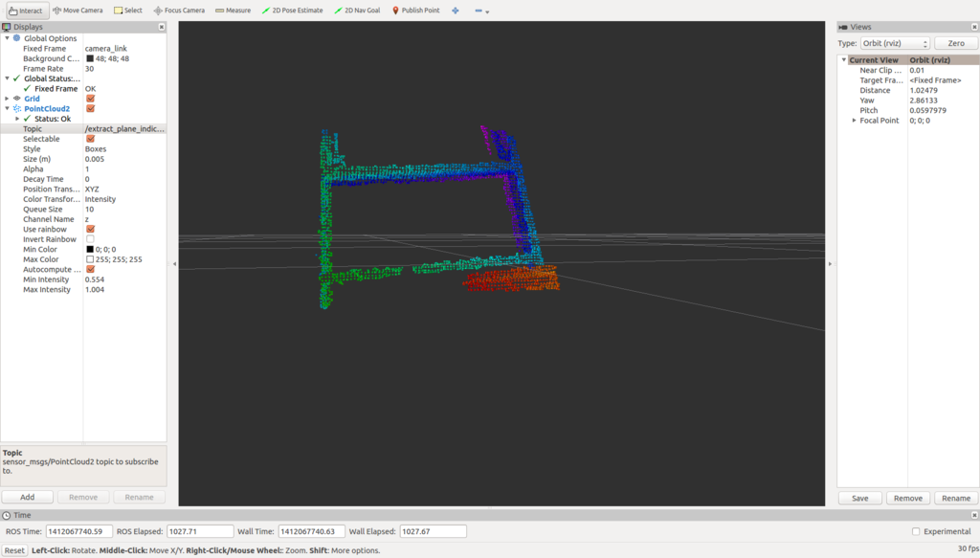Select the 2D Nav Goal tool

point(357,11)
